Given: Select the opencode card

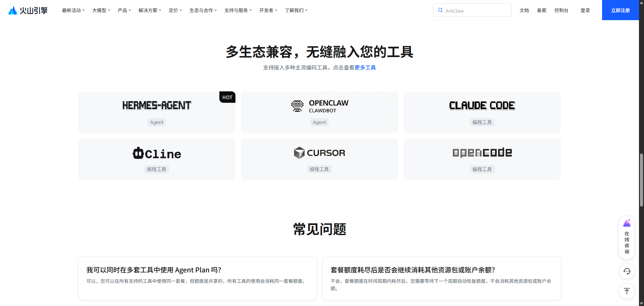Looking at the screenshot, I should [x=482, y=159].
